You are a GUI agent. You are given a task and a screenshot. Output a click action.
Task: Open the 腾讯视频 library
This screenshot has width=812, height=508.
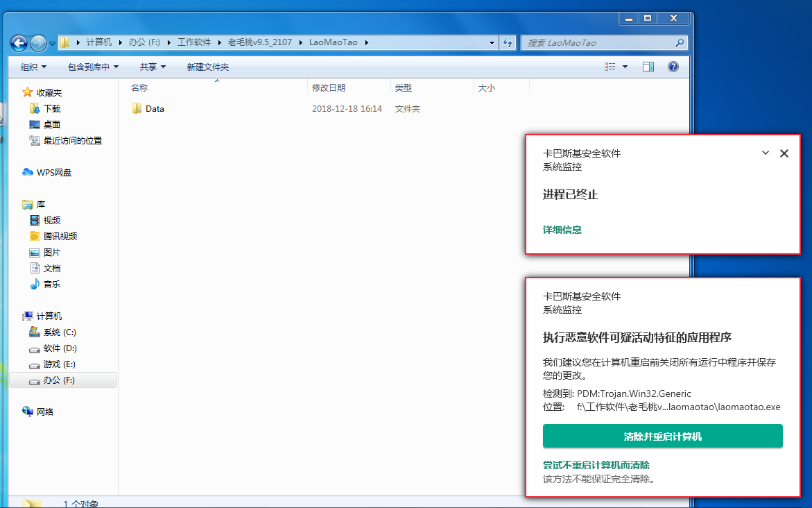click(x=60, y=237)
